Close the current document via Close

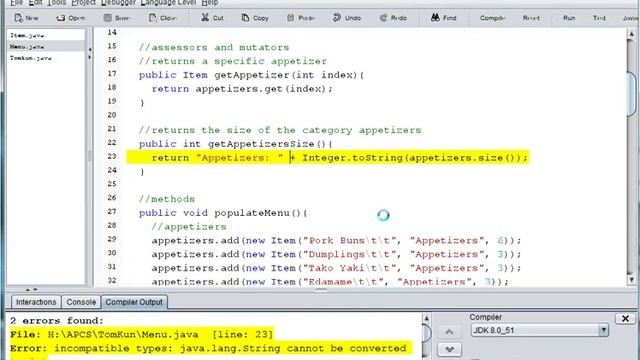(163, 18)
